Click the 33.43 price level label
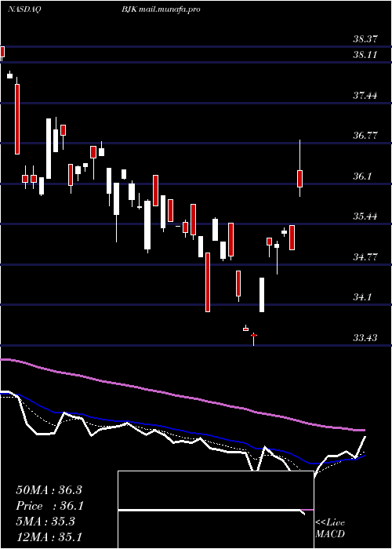This screenshot has height=549, width=392. pyautogui.click(x=365, y=338)
